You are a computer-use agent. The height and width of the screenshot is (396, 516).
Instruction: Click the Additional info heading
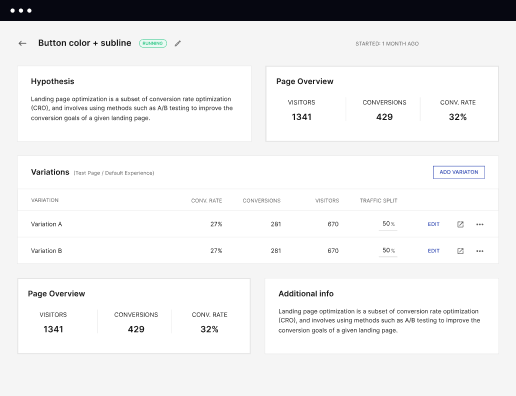click(306, 294)
